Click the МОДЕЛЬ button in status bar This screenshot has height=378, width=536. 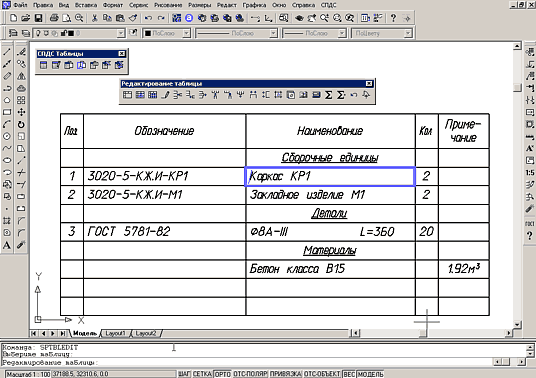370,374
